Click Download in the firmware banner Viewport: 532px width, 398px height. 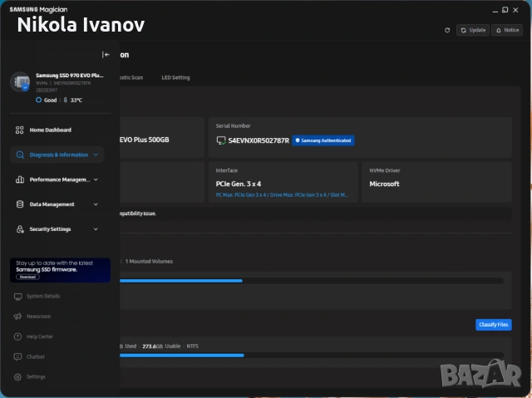(x=27, y=277)
